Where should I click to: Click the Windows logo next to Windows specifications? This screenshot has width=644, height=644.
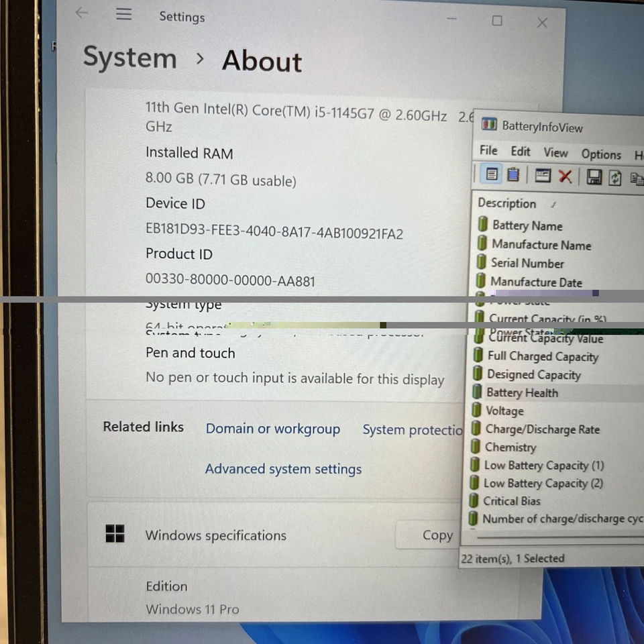pos(115,533)
